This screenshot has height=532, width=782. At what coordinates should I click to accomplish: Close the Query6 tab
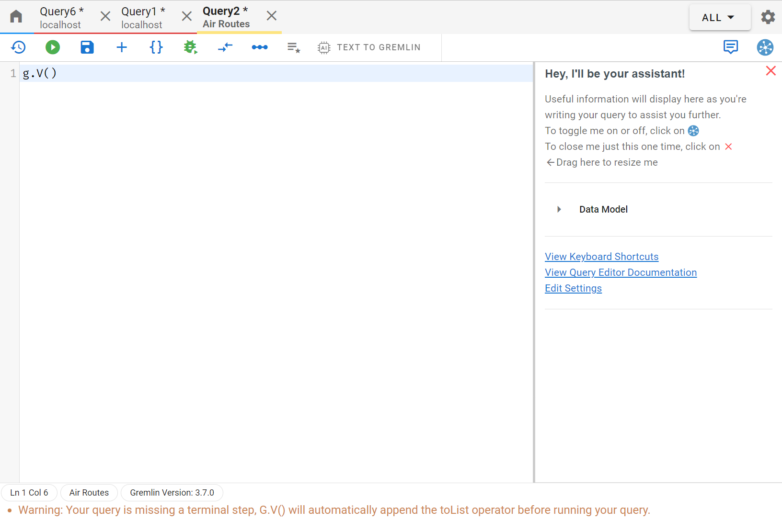click(x=105, y=16)
